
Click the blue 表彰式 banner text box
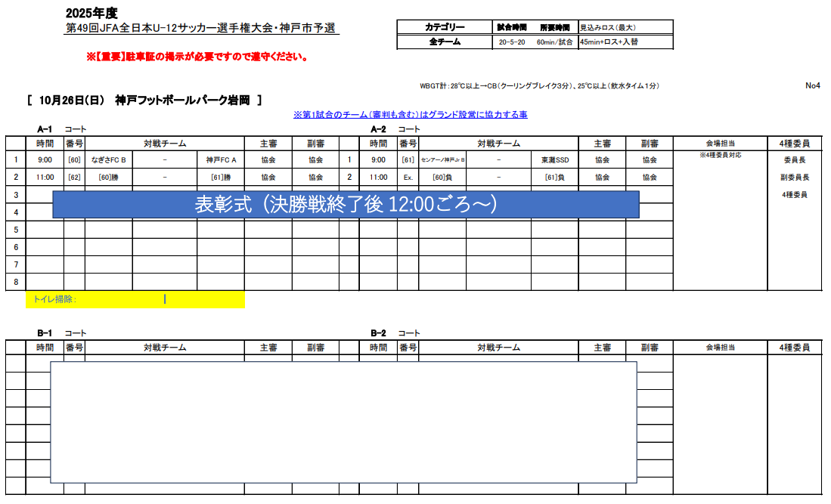point(346,205)
